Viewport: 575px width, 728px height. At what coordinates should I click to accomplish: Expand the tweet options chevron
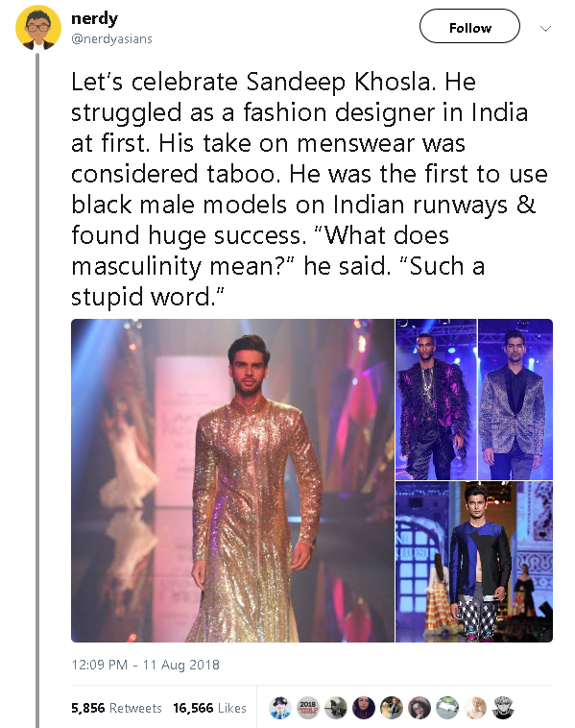(546, 28)
